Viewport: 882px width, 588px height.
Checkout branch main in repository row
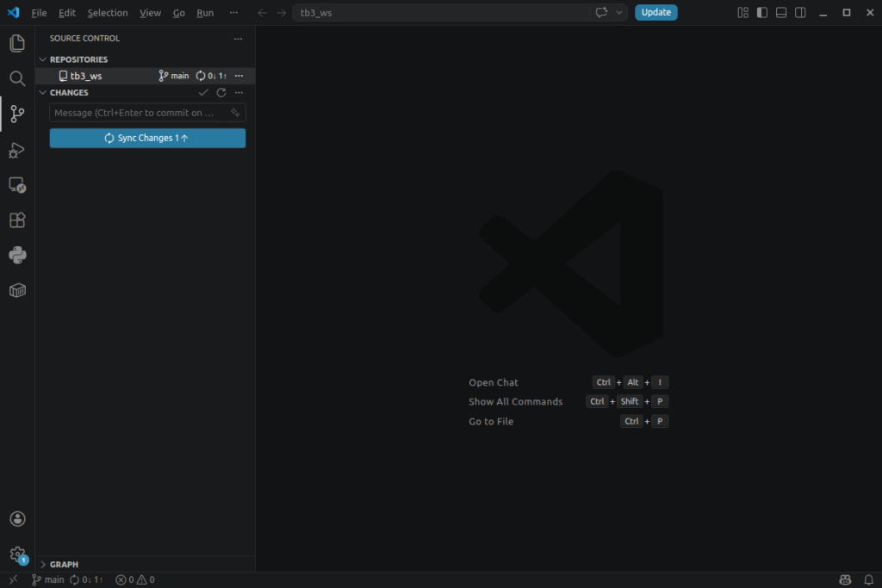click(x=174, y=76)
